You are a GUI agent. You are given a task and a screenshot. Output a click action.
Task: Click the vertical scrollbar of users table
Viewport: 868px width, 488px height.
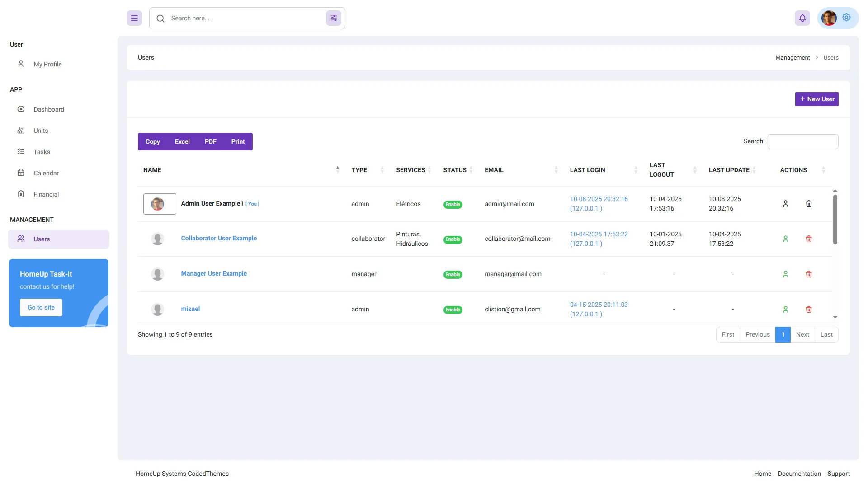835,220
